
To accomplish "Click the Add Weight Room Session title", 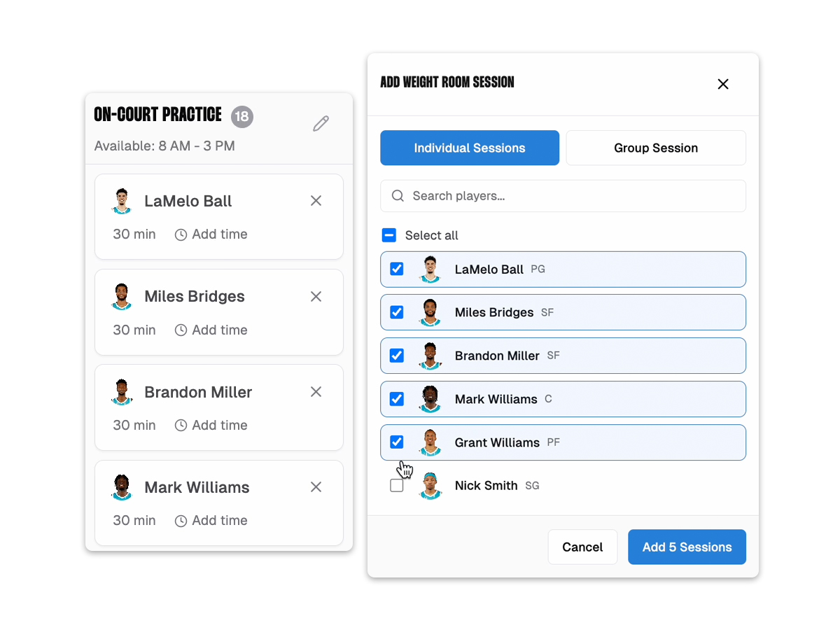I will coord(447,83).
